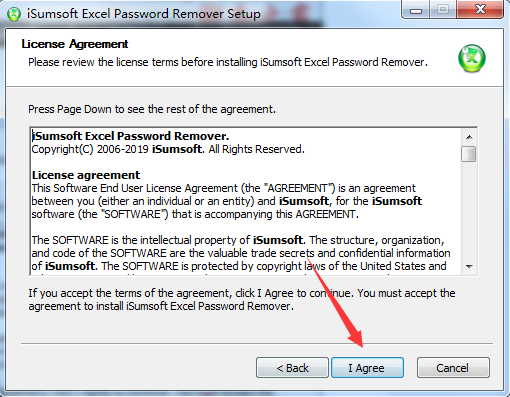
Task: Click the license text scroll up arrow
Action: click(469, 137)
